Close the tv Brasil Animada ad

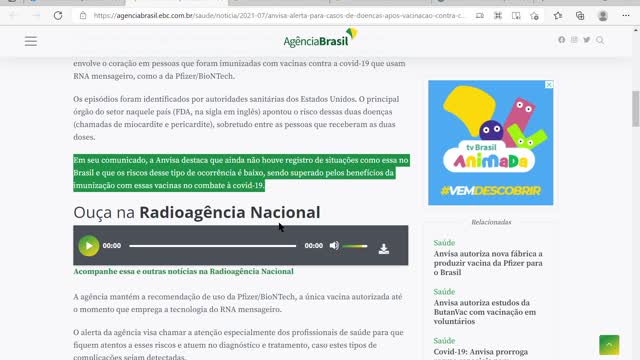click(x=549, y=84)
